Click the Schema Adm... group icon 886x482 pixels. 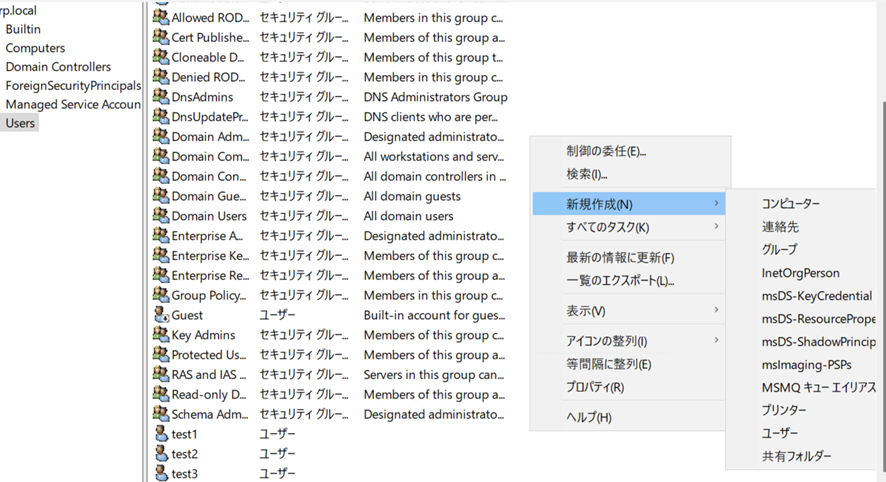(161, 414)
